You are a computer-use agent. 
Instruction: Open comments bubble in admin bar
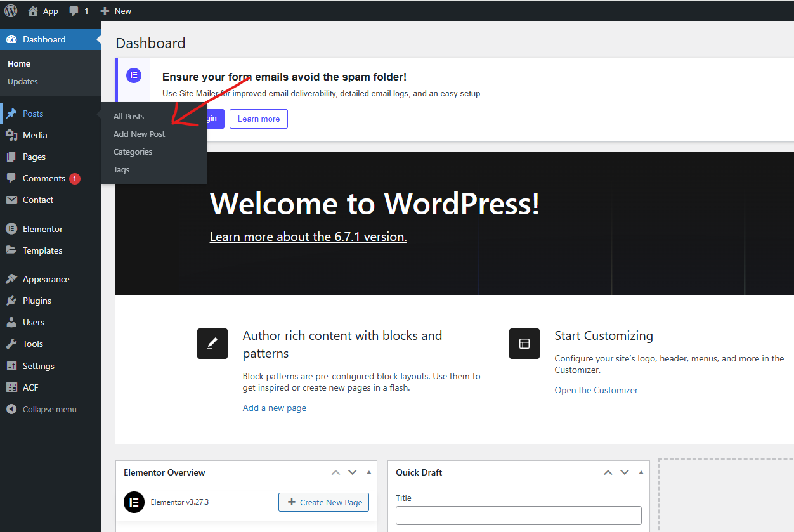(74, 11)
